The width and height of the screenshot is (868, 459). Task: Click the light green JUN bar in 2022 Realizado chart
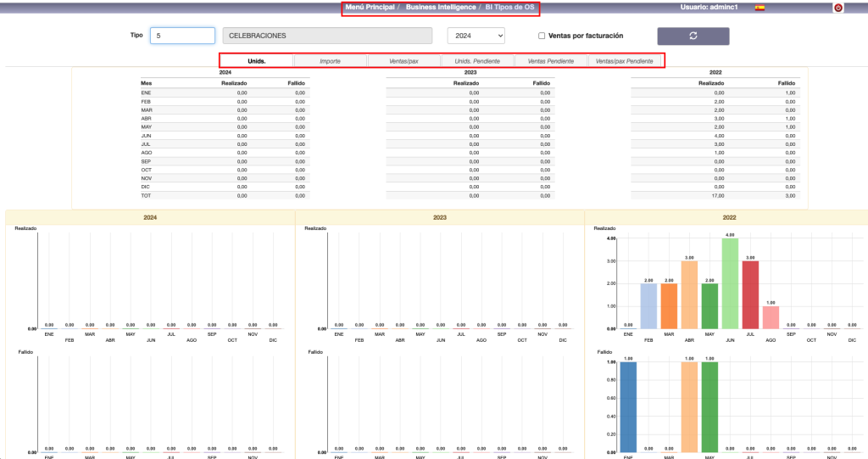tap(731, 284)
